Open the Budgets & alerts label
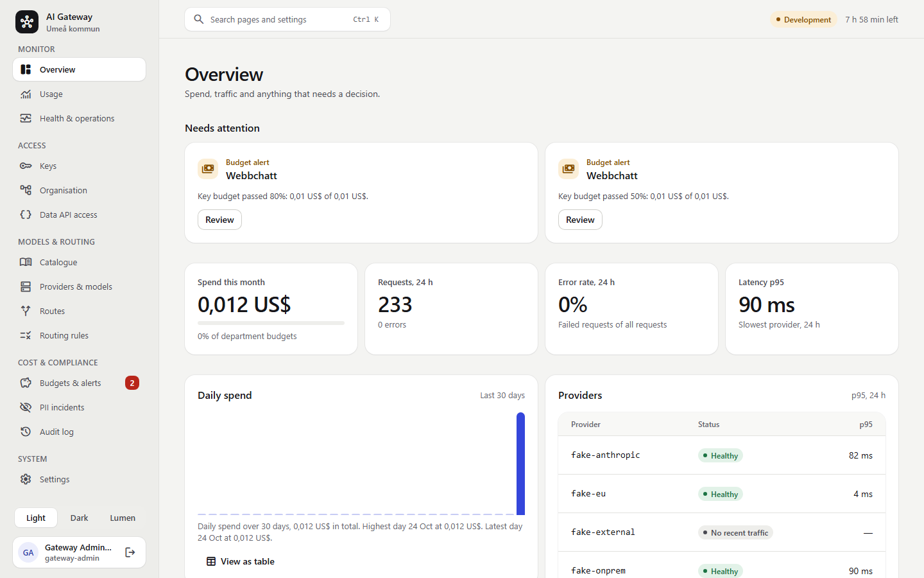The width and height of the screenshot is (924, 578). point(71,383)
